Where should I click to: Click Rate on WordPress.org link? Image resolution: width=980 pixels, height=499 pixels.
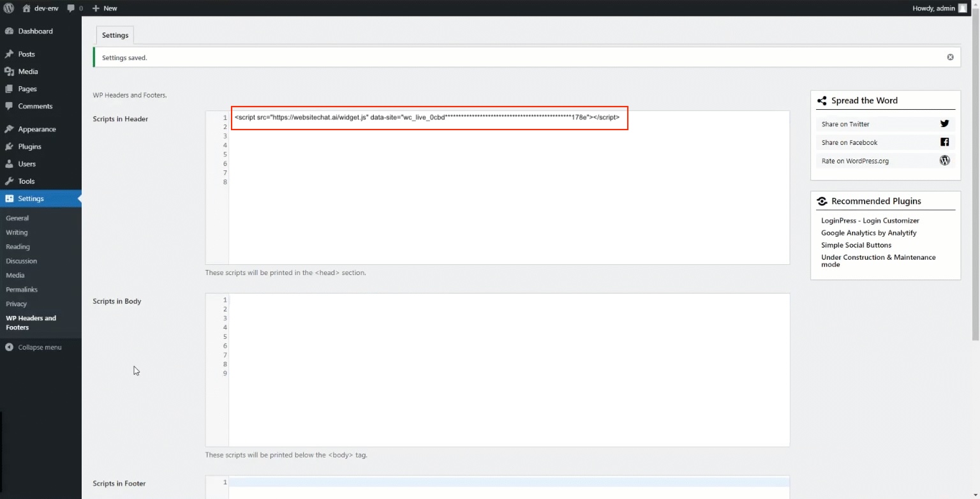point(855,161)
